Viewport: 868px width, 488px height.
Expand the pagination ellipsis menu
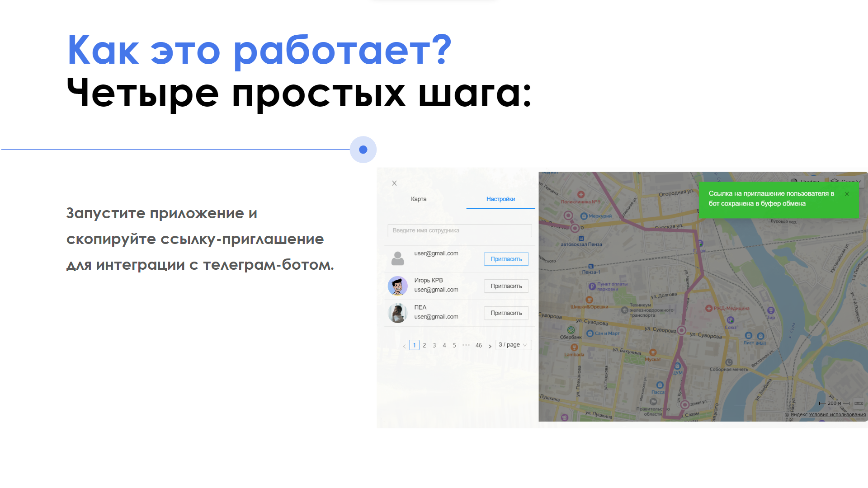click(467, 344)
